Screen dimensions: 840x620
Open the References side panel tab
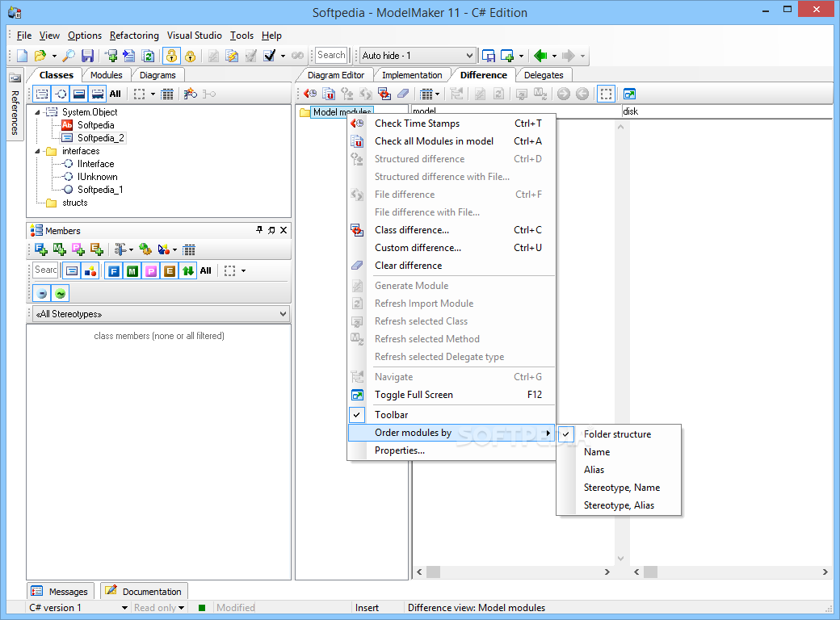tap(15, 104)
